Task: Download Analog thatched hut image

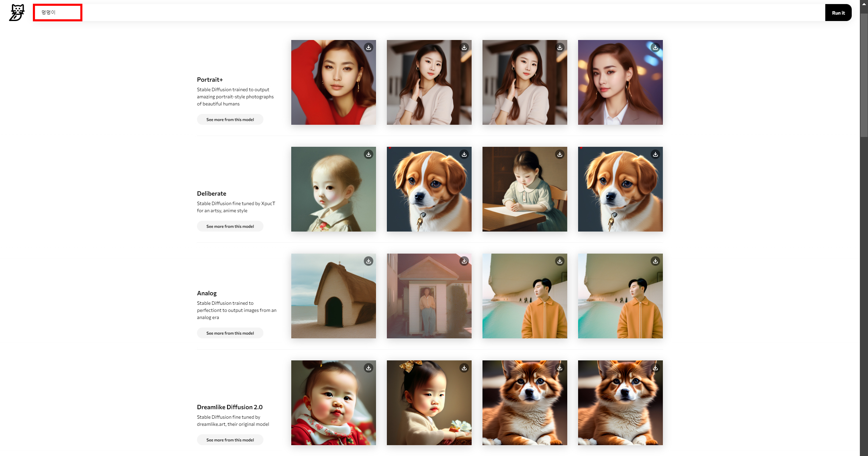Action: tap(369, 261)
